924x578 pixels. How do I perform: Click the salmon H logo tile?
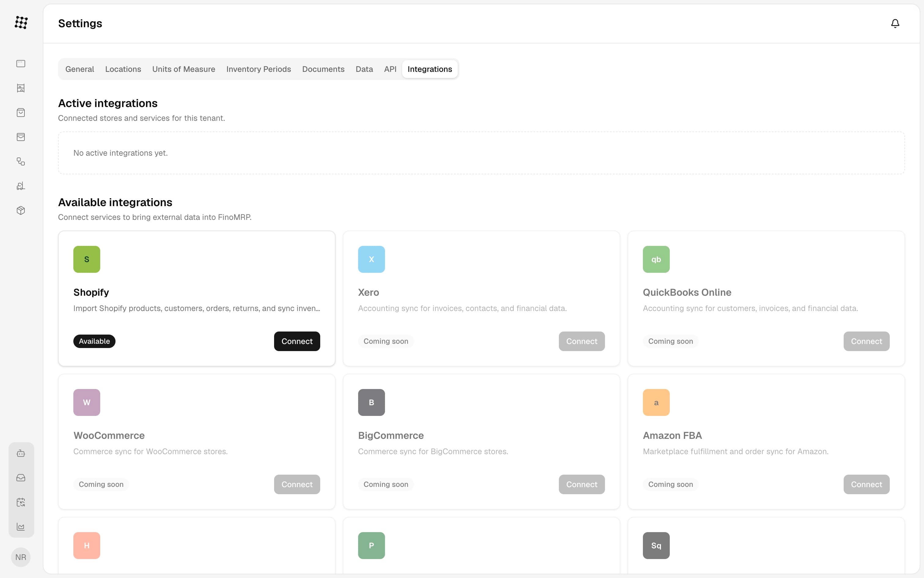click(87, 546)
